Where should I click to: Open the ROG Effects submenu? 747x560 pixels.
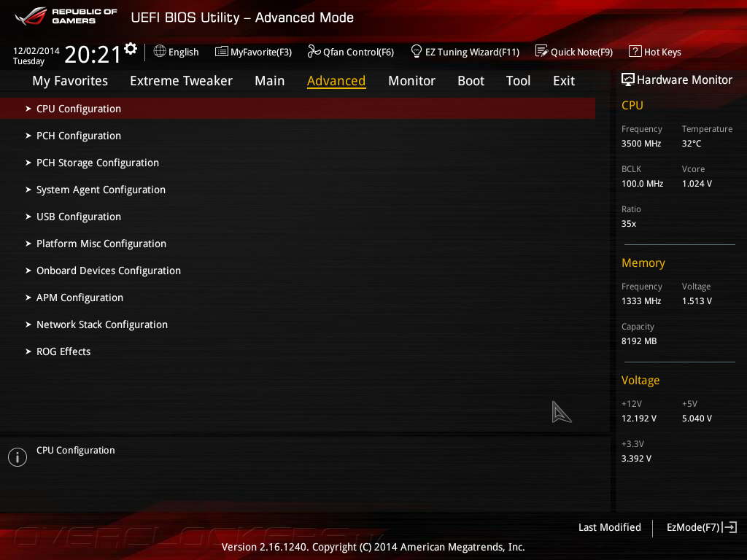[63, 351]
